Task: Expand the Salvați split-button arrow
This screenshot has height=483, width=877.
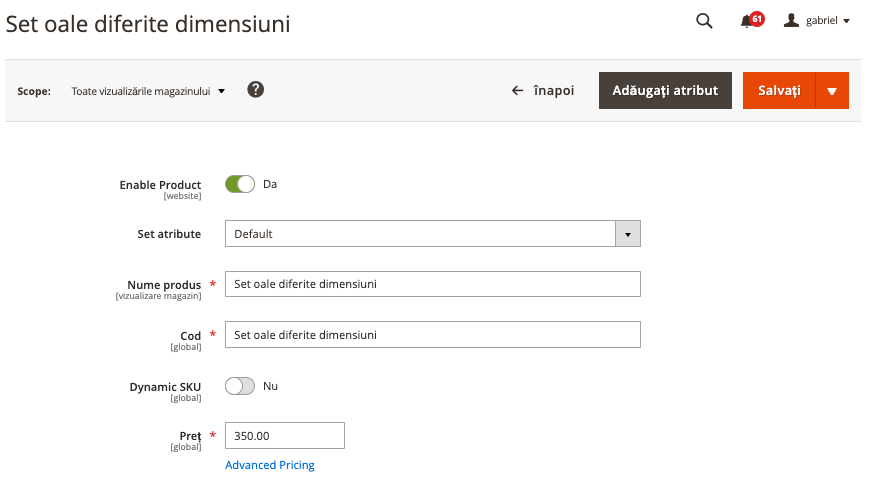Action: tap(832, 91)
